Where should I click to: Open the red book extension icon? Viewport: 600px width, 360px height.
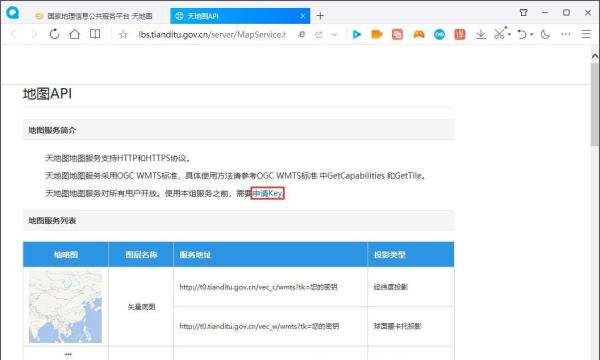click(x=460, y=34)
